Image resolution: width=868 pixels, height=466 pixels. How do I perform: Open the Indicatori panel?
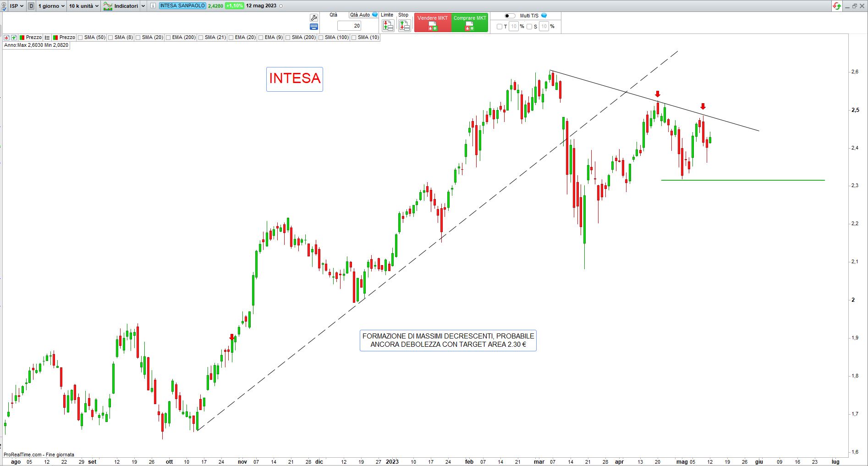121,6
